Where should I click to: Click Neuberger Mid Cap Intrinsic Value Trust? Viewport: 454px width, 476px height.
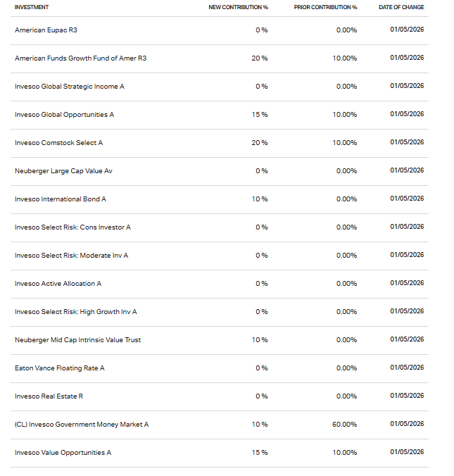pyautogui.click(x=77, y=339)
